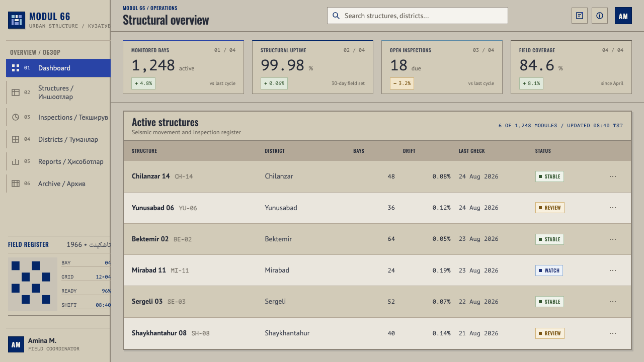
Task: Open row actions for Shaykhantahur 08
Action: point(612,333)
